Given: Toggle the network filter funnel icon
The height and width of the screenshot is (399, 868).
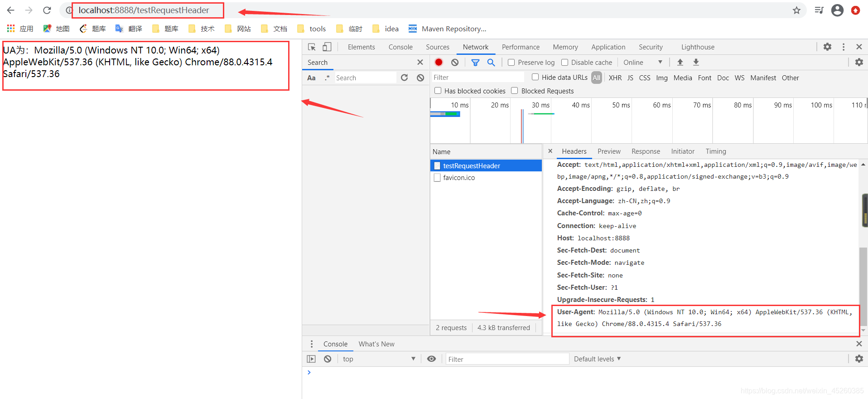Looking at the screenshot, I should click(475, 62).
